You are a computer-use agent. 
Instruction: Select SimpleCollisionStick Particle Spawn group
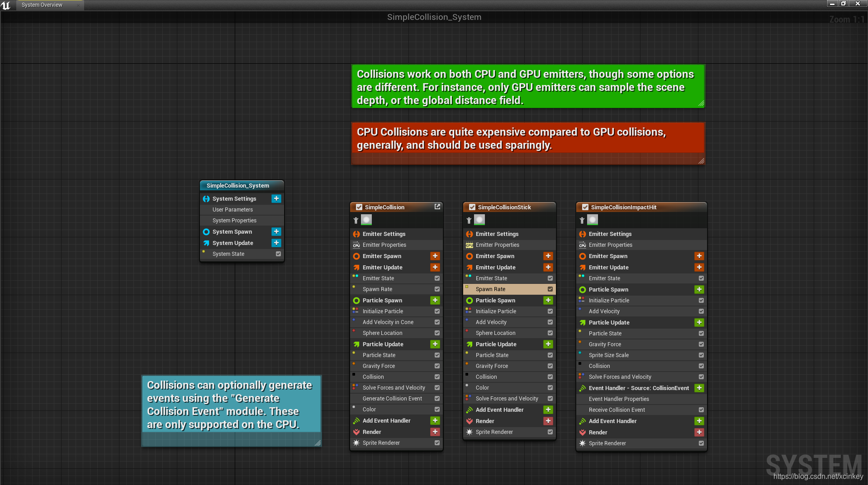coord(509,300)
